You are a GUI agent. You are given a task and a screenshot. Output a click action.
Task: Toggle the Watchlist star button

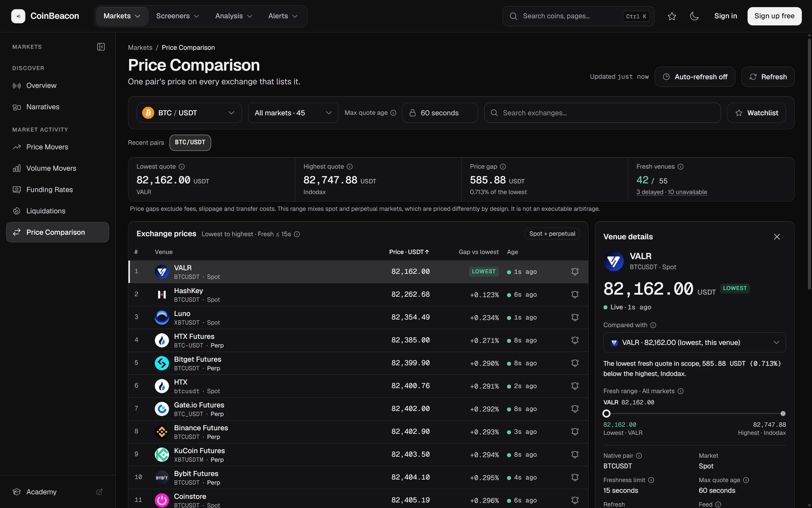point(756,113)
